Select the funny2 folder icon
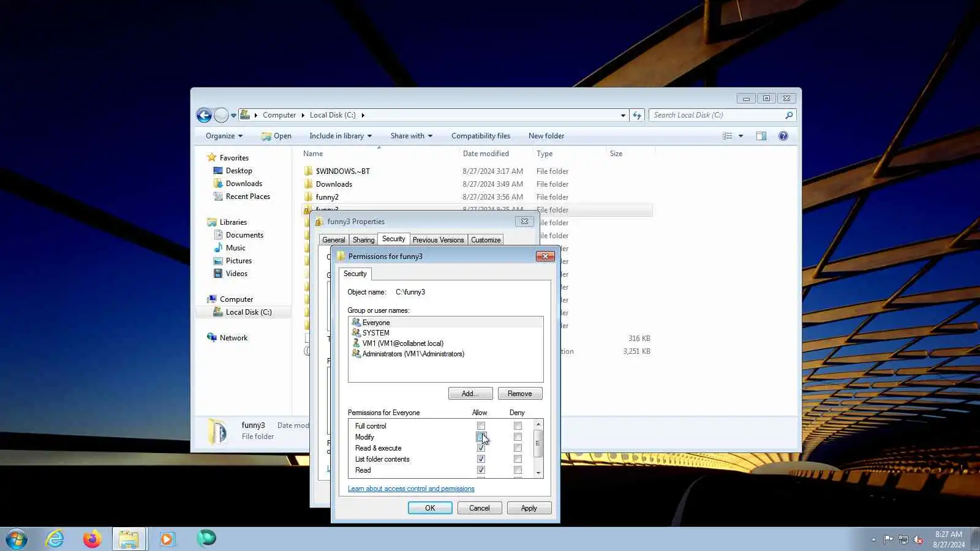 point(308,197)
